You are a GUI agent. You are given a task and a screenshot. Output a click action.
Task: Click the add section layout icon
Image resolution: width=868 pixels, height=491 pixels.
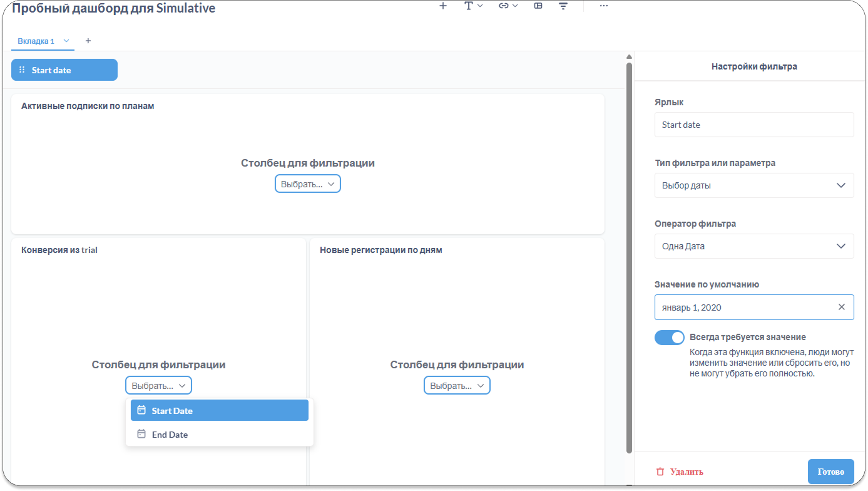[538, 6]
